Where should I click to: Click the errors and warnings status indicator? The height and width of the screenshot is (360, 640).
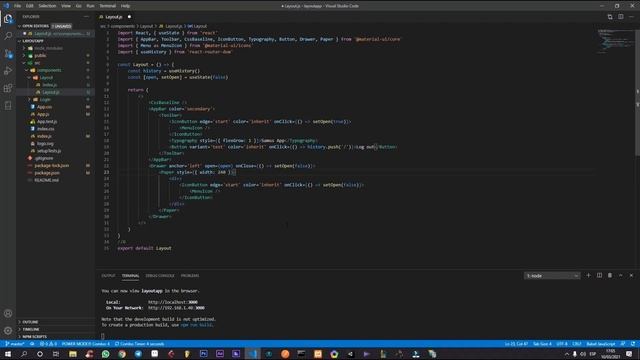[x=48, y=344]
